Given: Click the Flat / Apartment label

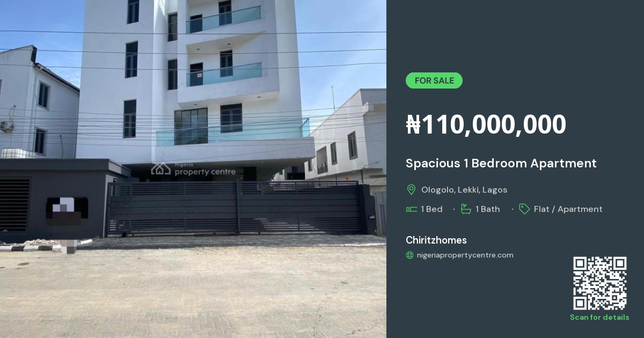Looking at the screenshot, I should point(568,209).
